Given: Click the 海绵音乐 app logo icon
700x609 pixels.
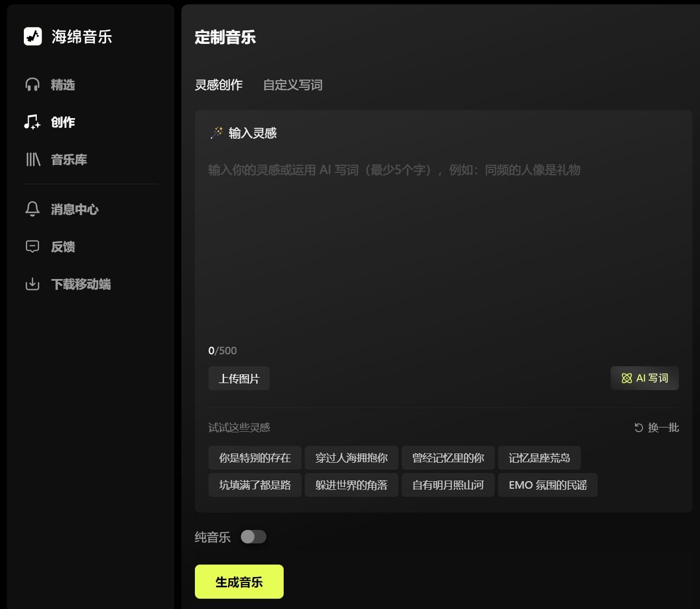Looking at the screenshot, I should 32,36.
